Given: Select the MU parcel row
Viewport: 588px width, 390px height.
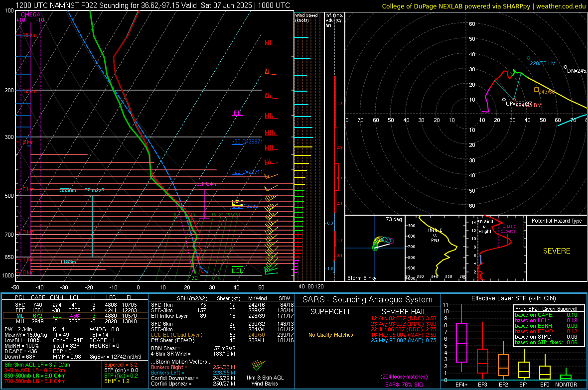Looking at the screenshot, I should click(x=75, y=321).
